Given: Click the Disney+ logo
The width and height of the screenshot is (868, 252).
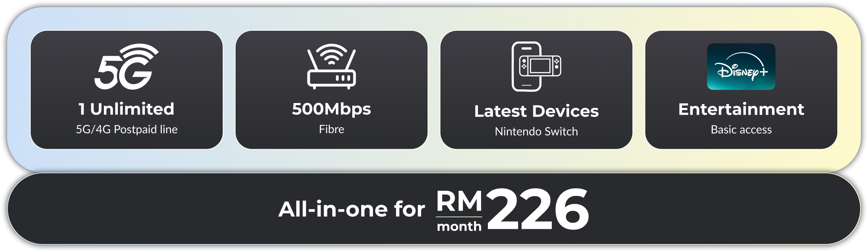Looking at the screenshot, I should coord(741,66).
